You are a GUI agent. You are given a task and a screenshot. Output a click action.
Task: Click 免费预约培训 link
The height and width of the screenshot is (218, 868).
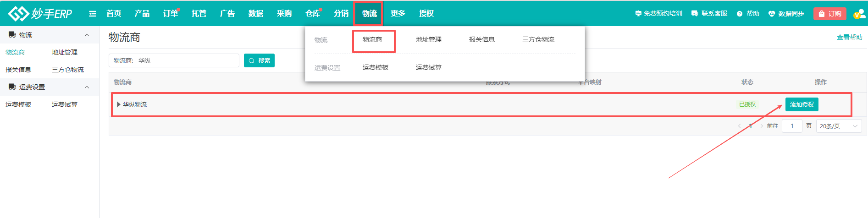659,14
